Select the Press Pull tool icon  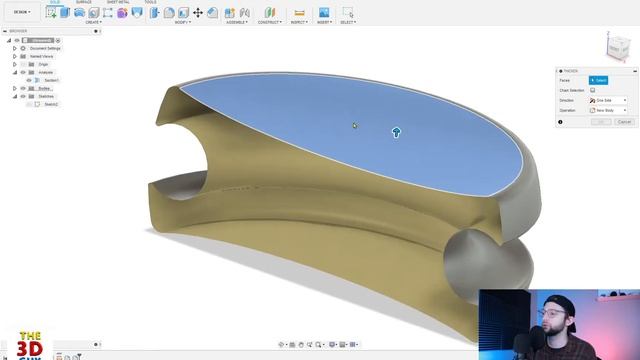(x=155, y=13)
